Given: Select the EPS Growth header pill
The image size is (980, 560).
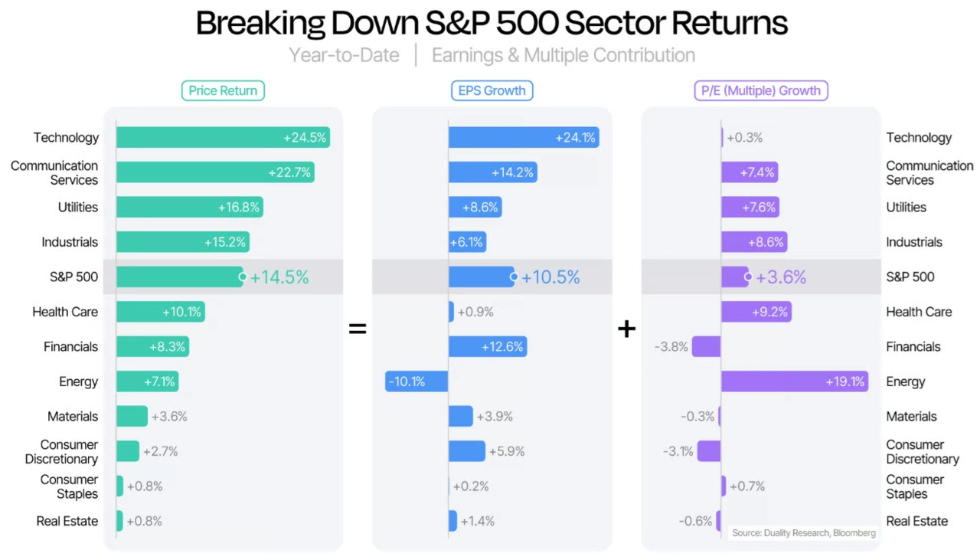Looking at the screenshot, I should 492,90.
